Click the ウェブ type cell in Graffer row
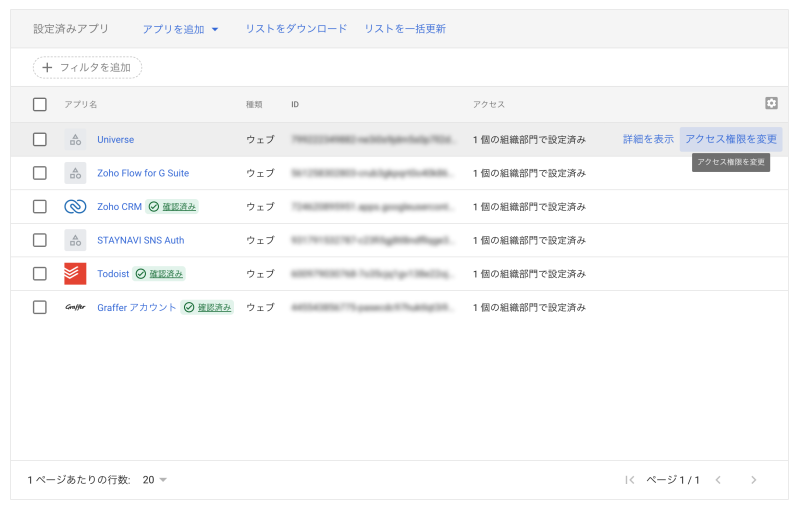This screenshot has height=509, width=800. coord(260,308)
